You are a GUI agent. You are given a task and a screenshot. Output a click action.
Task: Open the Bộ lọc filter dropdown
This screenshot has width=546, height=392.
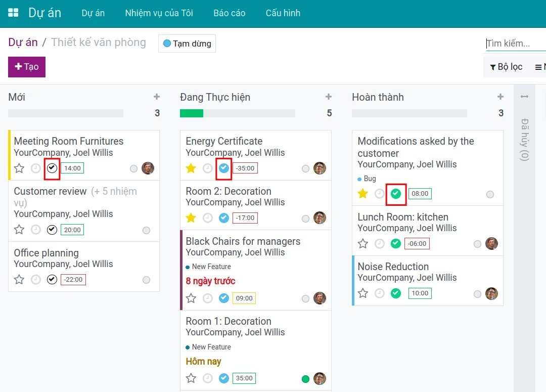tap(506, 67)
